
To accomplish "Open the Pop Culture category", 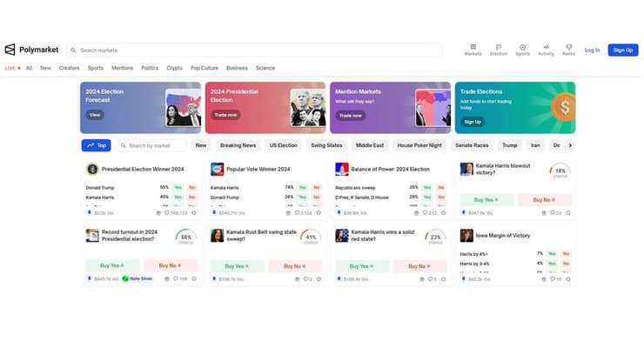I will pyautogui.click(x=205, y=68).
